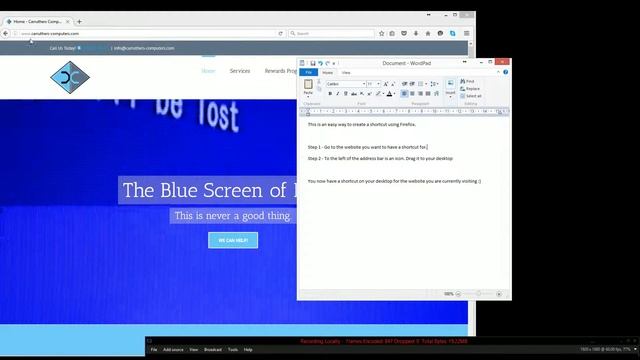Click the Paste button in WordPad
Screen dimensions: 640x360
coord(308,87)
